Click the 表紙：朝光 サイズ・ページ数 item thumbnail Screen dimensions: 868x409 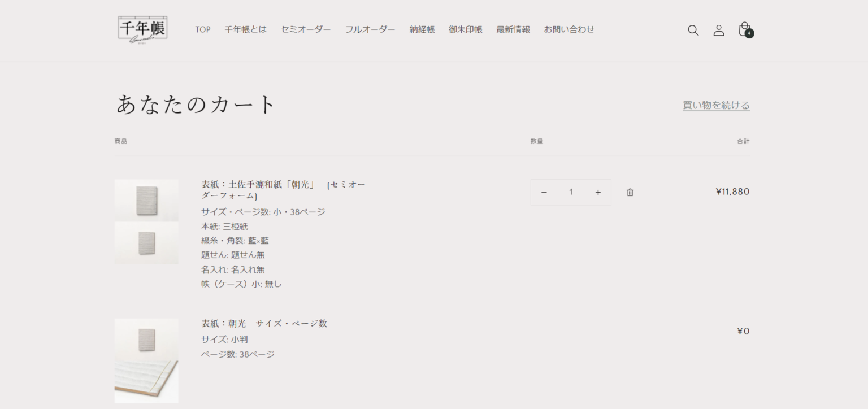pos(146,340)
